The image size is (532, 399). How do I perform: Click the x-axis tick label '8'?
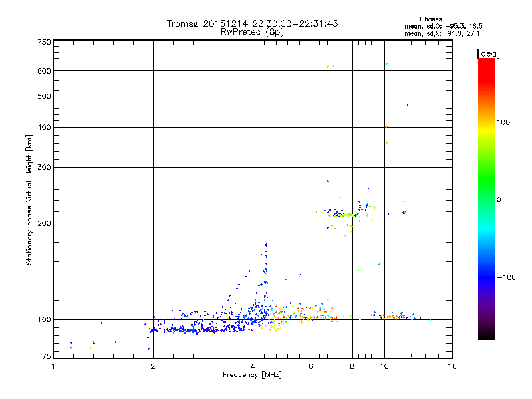(x=352, y=366)
